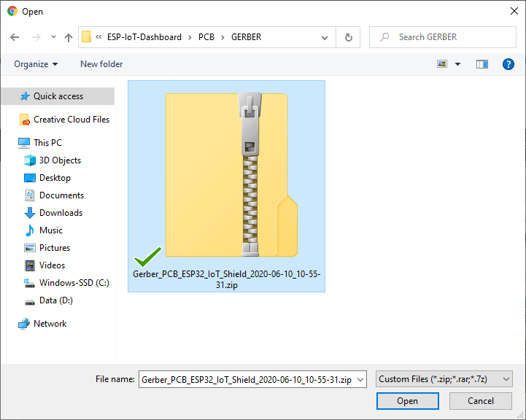Select the GERBER breadcrumb segment

tap(247, 37)
